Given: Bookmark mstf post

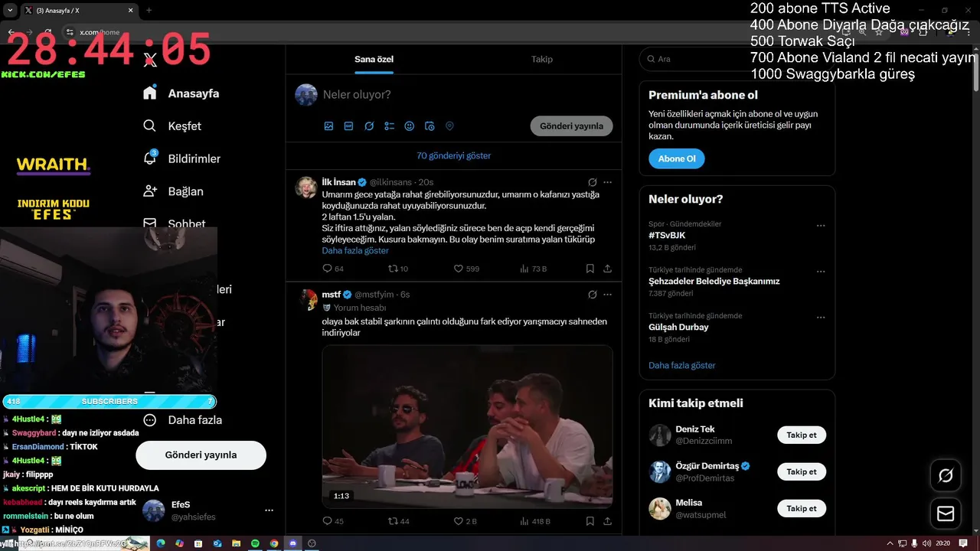Looking at the screenshot, I should (x=590, y=521).
